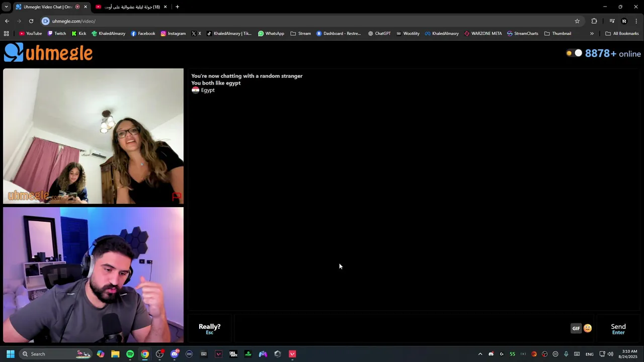Open Spotify from the taskbar
The height and width of the screenshot is (362, 644).
(130, 354)
